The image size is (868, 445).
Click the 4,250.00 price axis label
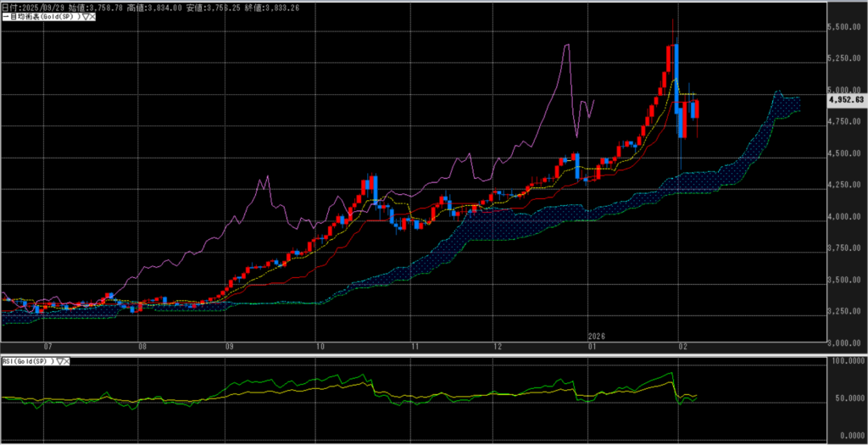(x=847, y=185)
